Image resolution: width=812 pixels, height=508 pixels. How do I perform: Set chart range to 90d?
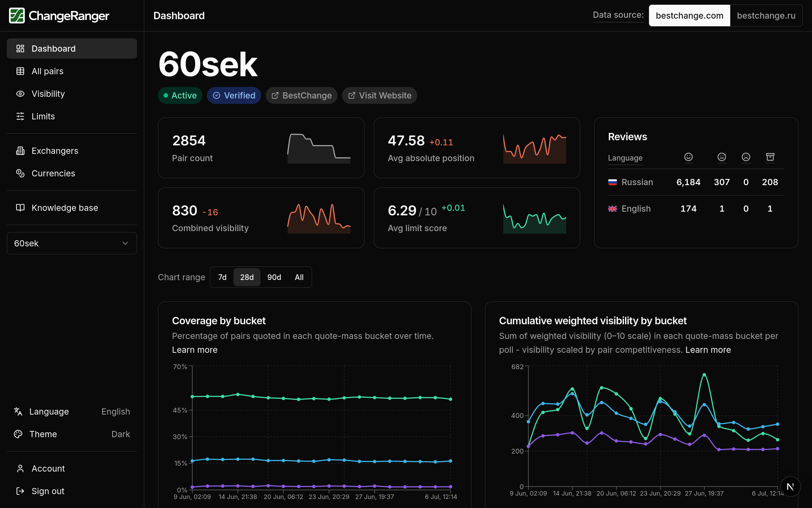274,277
